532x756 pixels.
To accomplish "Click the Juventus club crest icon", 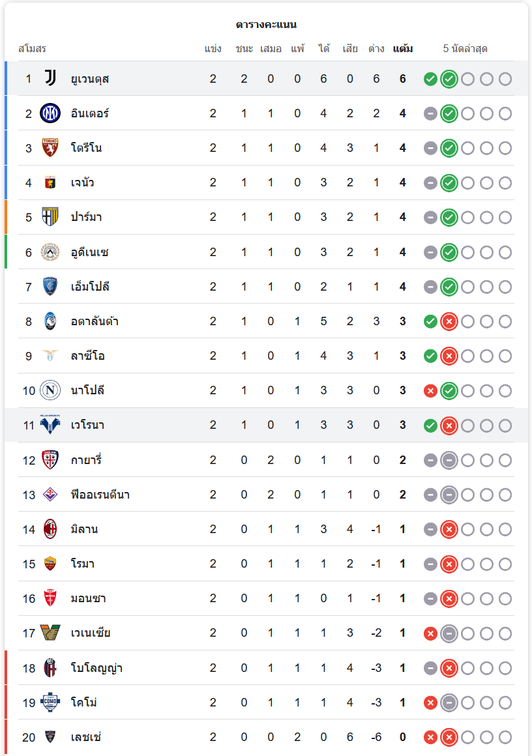I will click(x=50, y=79).
